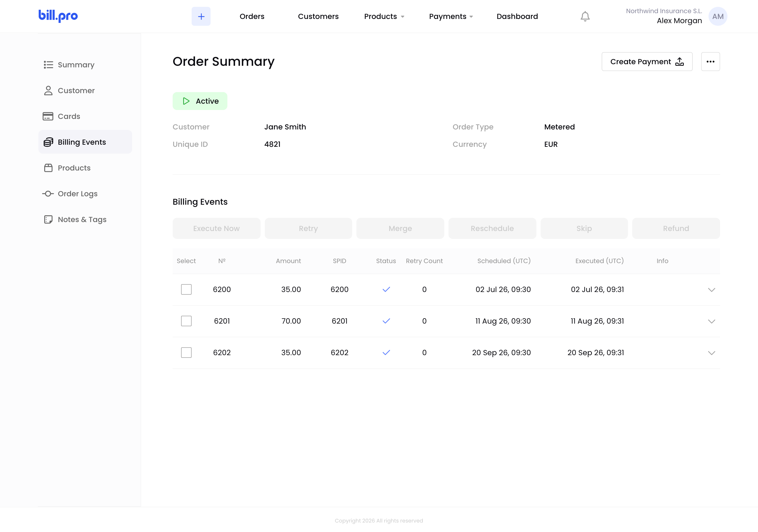Click the status checkmark for event 6202
Screen dimensions: 758x532
(386, 353)
